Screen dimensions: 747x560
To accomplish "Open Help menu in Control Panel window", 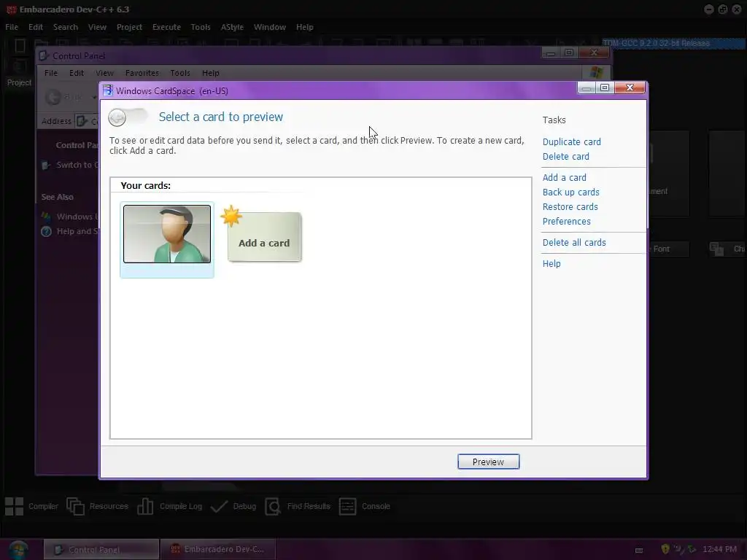I will [211, 73].
